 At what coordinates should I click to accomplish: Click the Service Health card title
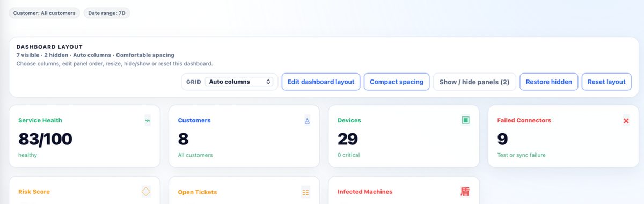(x=40, y=121)
